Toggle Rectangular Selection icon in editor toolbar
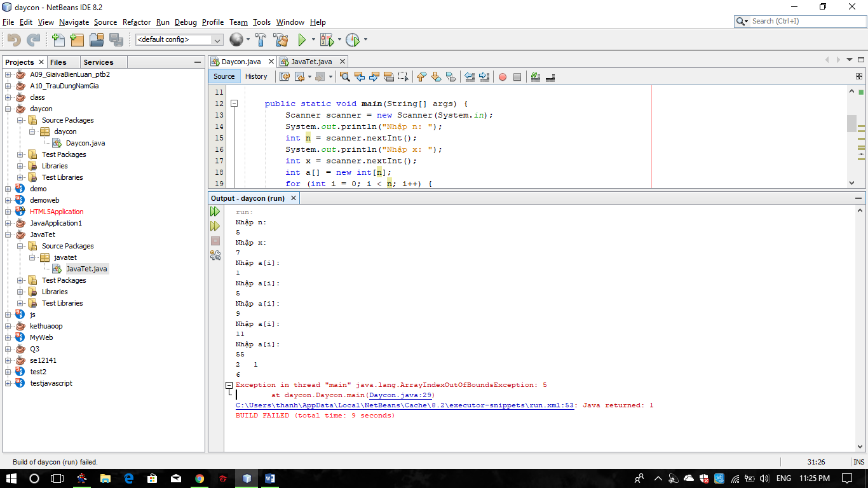The width and height of the screenshot is (868, 488). pyautogui.click(x=403, y=77)
